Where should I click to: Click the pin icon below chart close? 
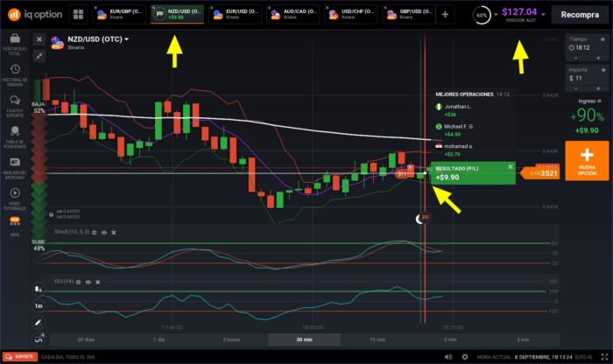pyautogui.click(x=39, y=56)
